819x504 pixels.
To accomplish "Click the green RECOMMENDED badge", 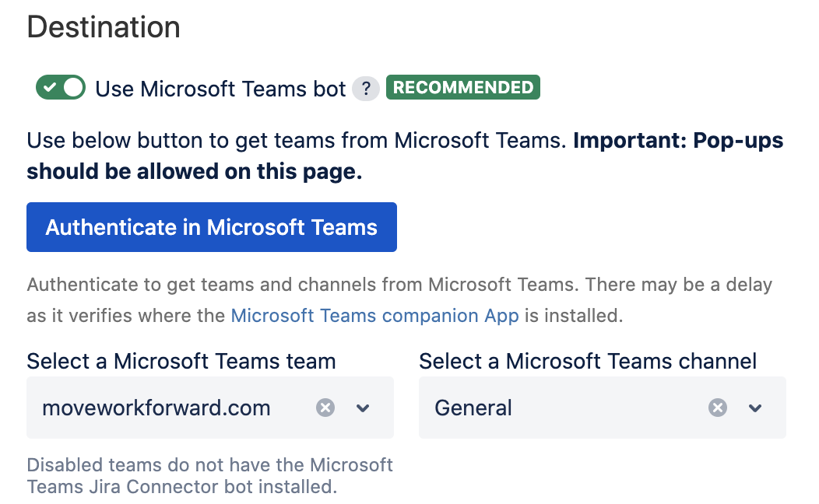I will 462,88.
